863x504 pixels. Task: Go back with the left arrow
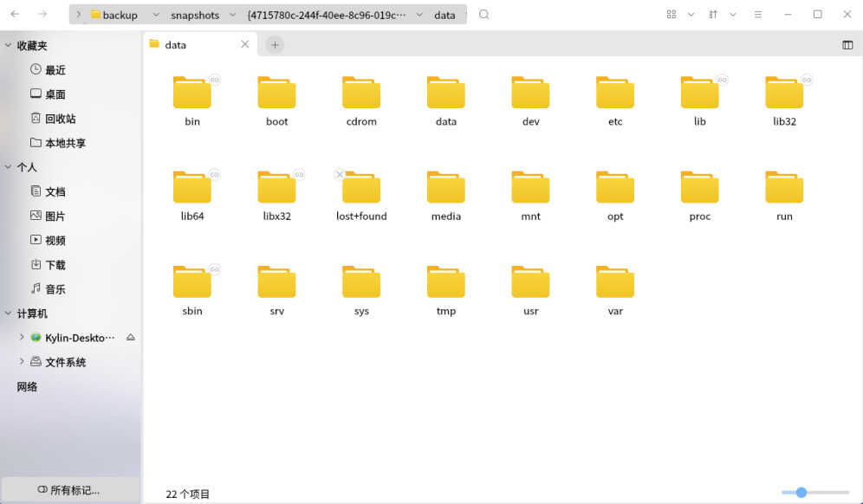coord(15,15)
